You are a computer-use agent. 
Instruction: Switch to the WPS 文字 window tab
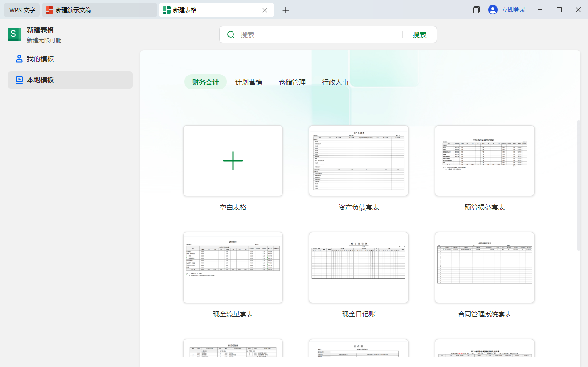click(x=21, y=9)
